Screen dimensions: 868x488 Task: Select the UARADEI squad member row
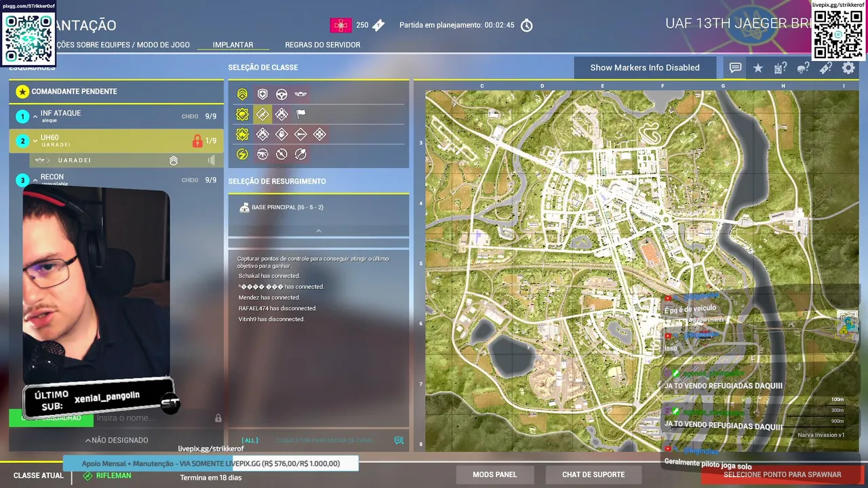point(126,161)
